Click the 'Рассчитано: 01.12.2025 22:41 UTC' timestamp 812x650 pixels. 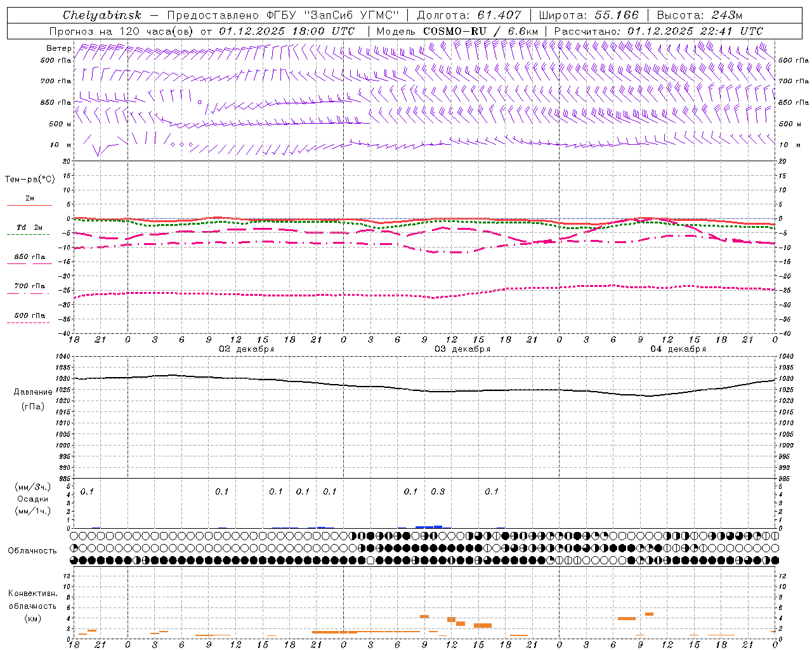click(658, 31)
